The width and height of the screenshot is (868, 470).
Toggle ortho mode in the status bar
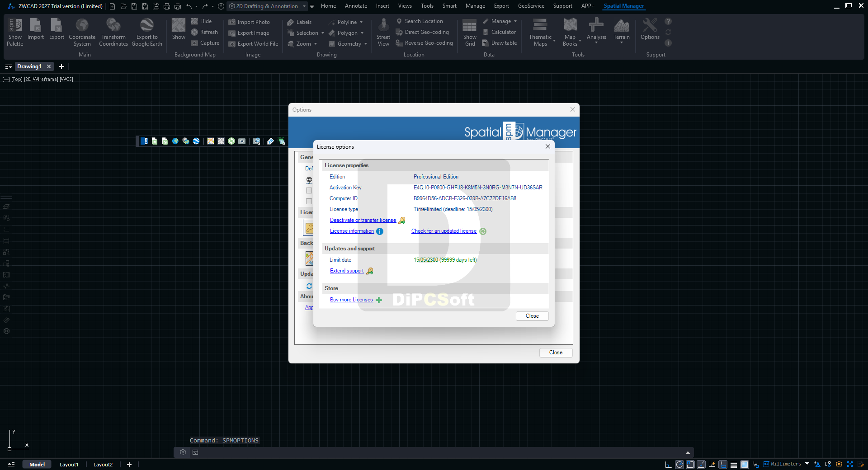(x=668, y=465)
